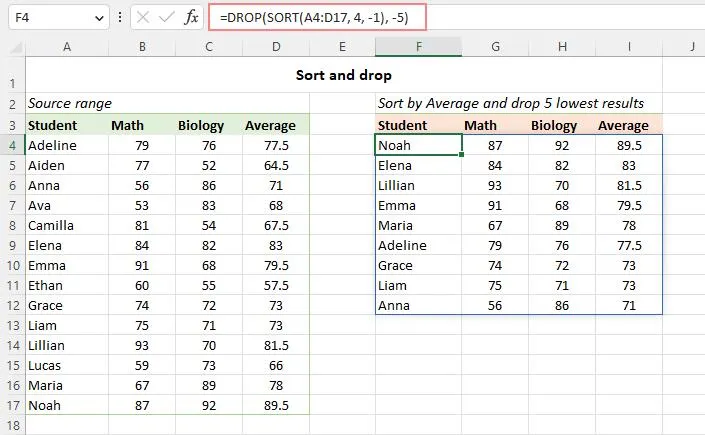The image size is (705, 435).
Task: Click the Insert Function fx icon
Action: [192, 18]
